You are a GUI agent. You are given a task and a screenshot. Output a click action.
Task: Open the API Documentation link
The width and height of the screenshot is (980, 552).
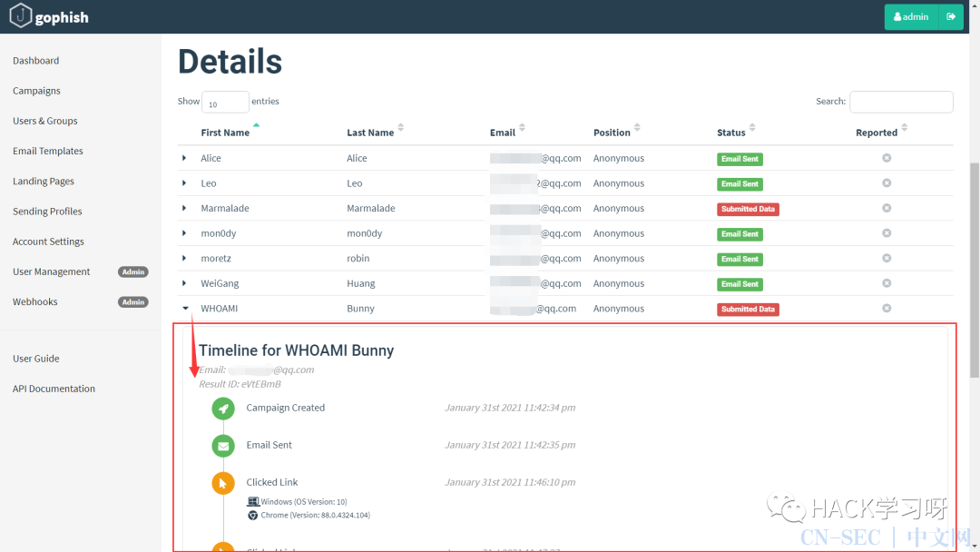click(54, 389)
